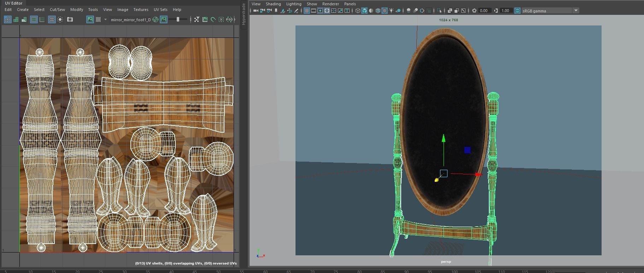Screen dimensions: 644x273
Task: Toggle wireframe shell display in UV Editor
Action: 7,19
